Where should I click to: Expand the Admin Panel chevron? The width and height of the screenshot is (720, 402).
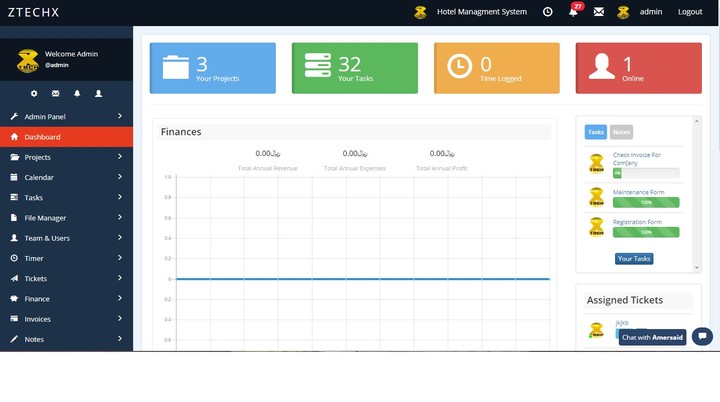click(x=120, y=116)
